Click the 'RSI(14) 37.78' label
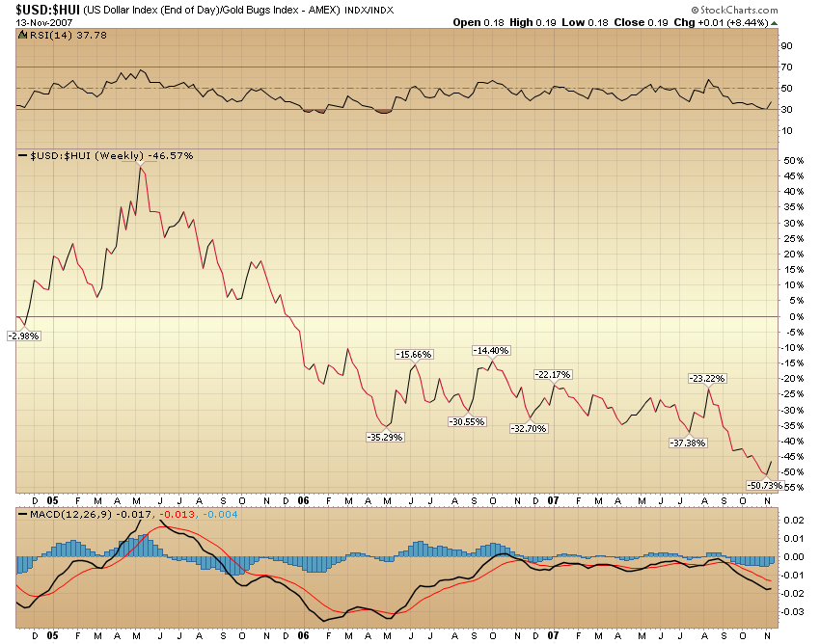820x644 pixels. tap(68, 35)
